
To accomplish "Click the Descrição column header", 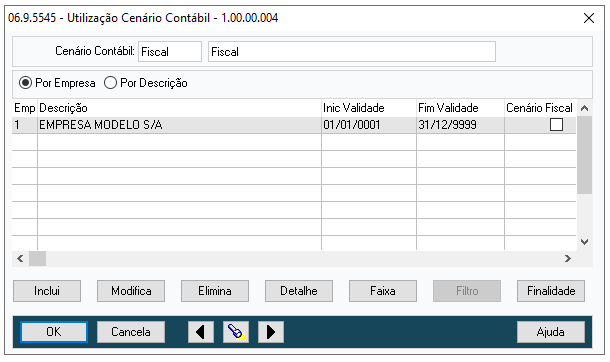I will [179, 108].
